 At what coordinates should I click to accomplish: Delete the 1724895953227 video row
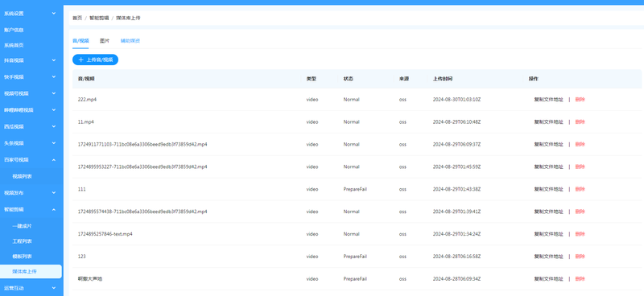(x=580, y=166)
